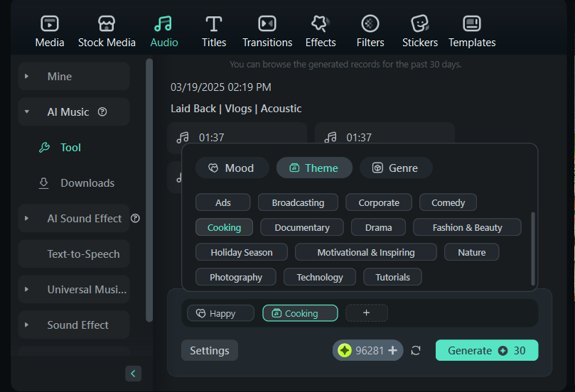This screenshot has width=575, height=392.
Task: Open the Stock Media tab icon
Action: tap(107, 24)
